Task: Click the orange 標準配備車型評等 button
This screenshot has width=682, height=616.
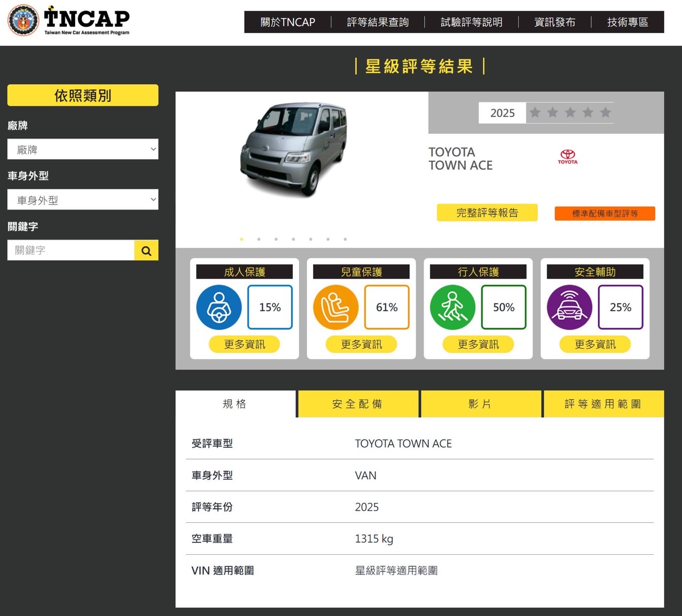Action: coord(605,213)
